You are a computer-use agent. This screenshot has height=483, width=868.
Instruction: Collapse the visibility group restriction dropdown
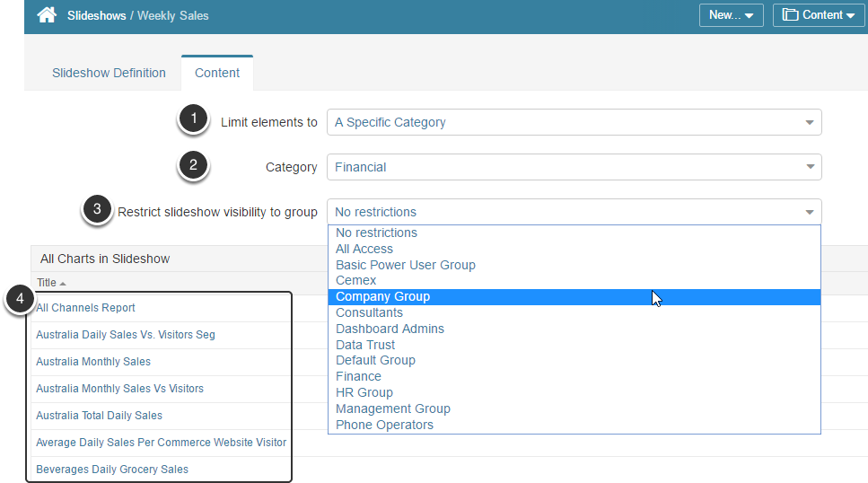pyautogui.click(x=574, y=212)
